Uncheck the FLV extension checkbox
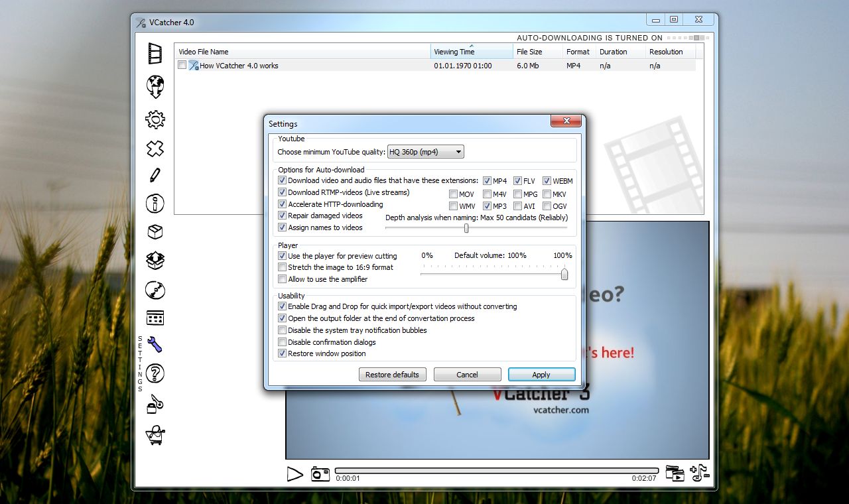849x504 pixels. (x=518, y=180)
